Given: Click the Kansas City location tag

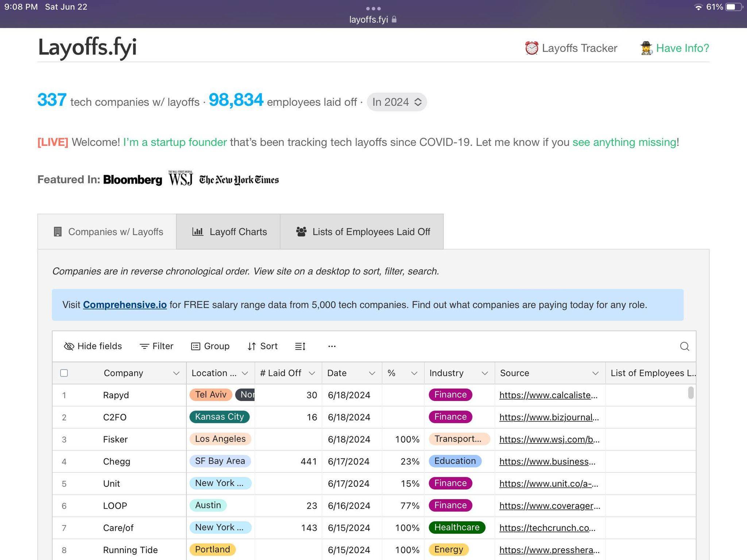Looking at the screenshot, I should point(219,417).
